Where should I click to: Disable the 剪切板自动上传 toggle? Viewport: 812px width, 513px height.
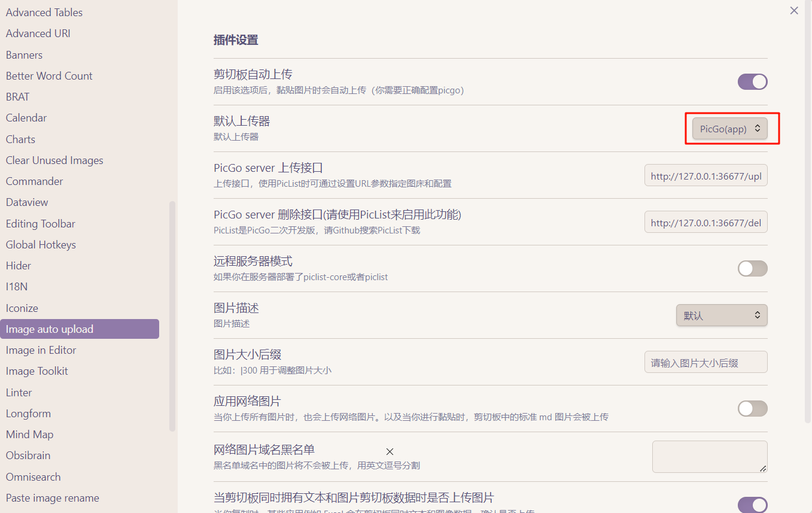(752, 82)
